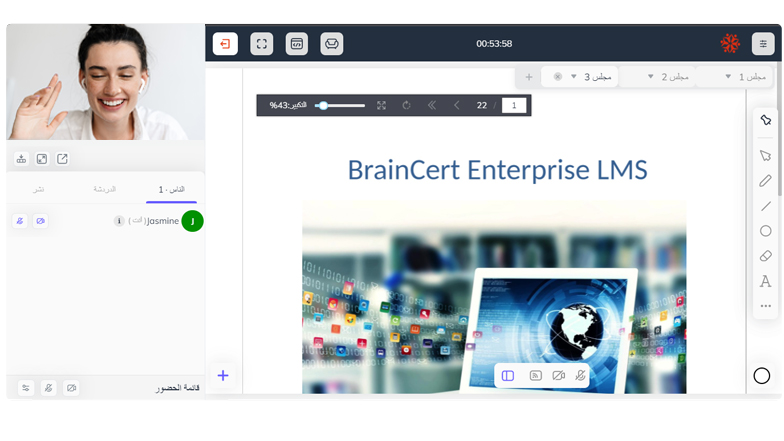The width and height of the screenshot is (784, 441).
Task: Click Jasmine's green avatar J
Action: pos(192,221)
